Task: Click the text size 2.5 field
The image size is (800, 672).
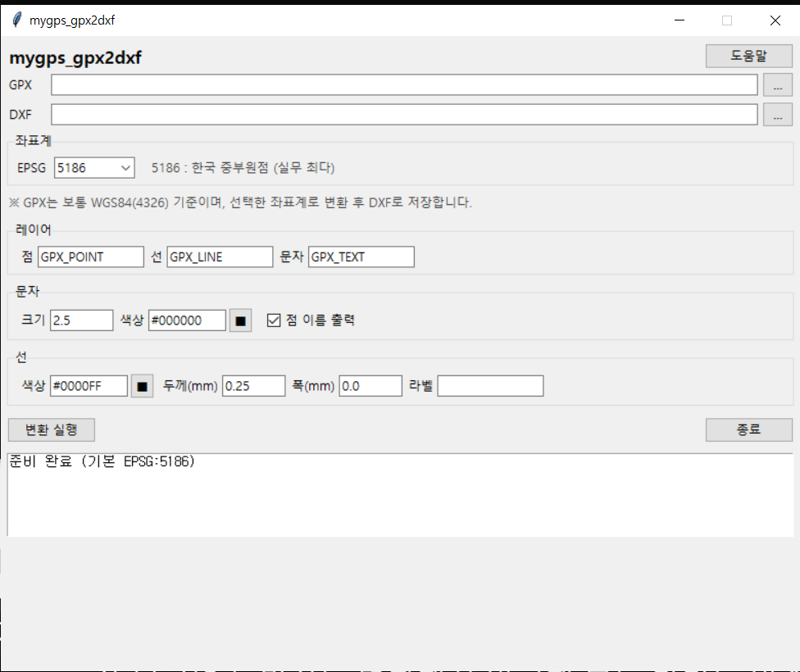Action: point(81,320)
